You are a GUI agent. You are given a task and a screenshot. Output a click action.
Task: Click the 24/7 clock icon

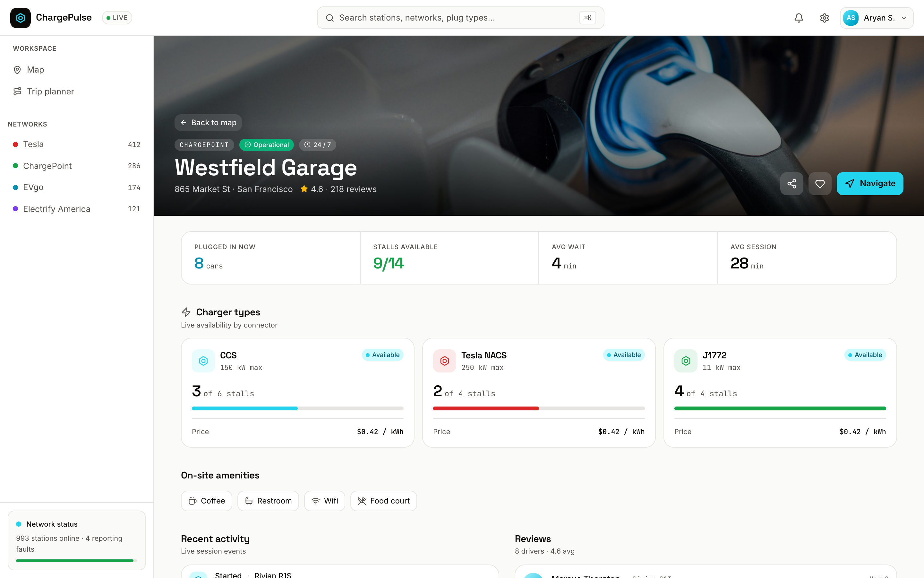(307, 145)
